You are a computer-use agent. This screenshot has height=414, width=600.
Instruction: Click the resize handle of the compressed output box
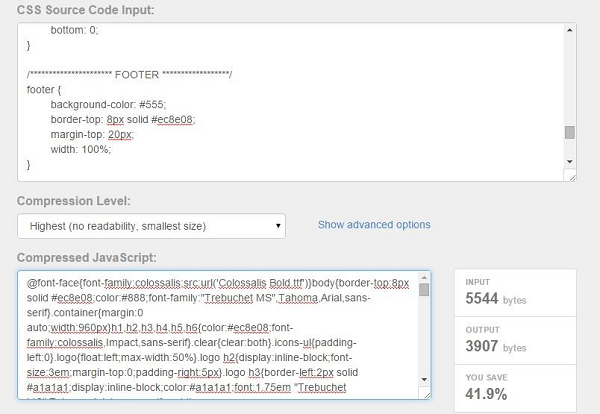tap(425, 394)
